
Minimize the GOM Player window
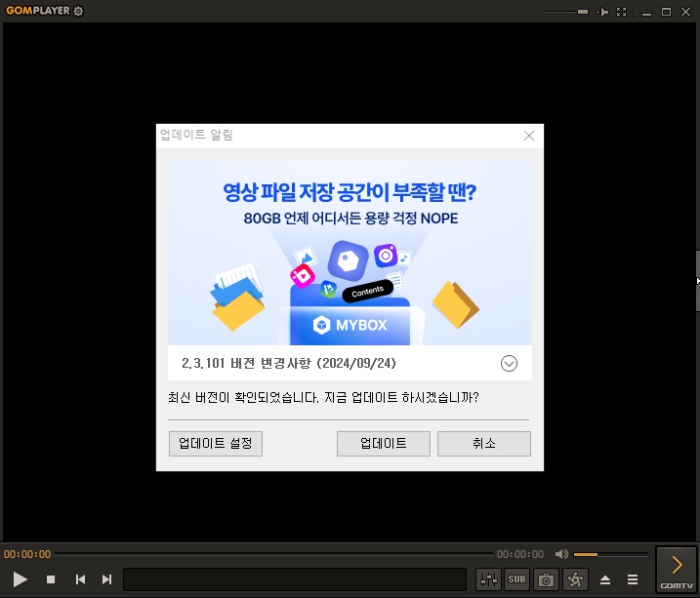[x=646, y=13]
